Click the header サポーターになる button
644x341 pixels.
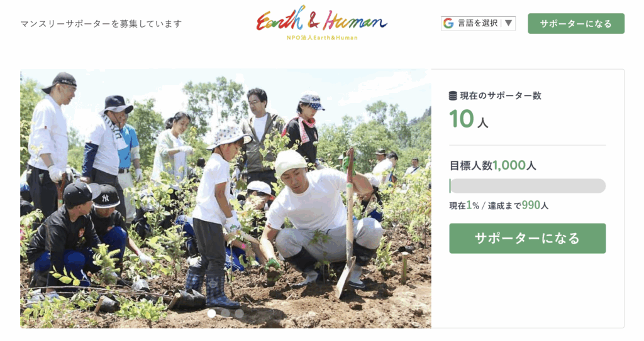tap(576, 23)
